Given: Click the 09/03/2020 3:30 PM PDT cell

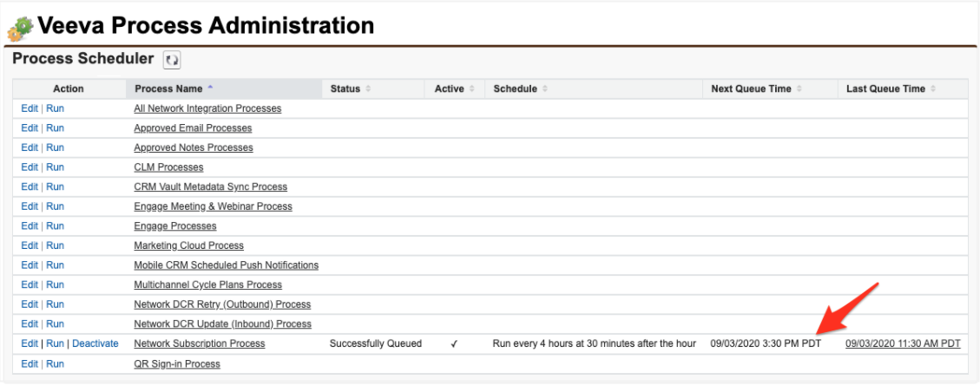Looking at the screenshot, I should (766, 343).
